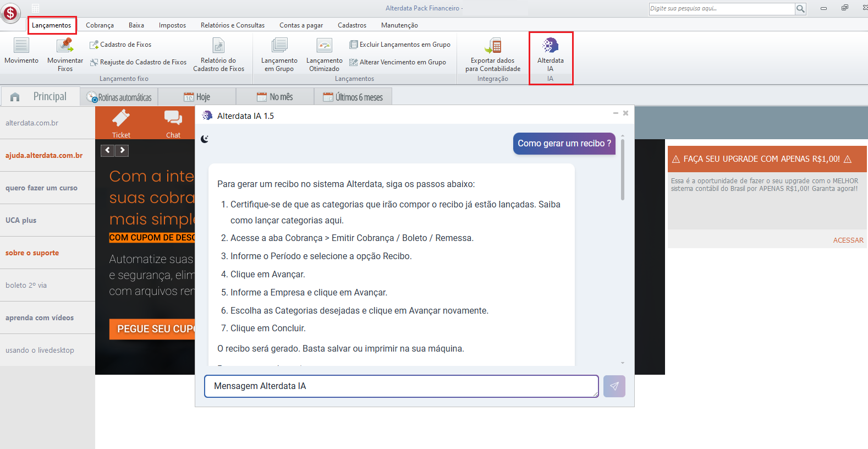Click Exportar dados para Contabilidade
868x449 pixels.
point(493,54)
